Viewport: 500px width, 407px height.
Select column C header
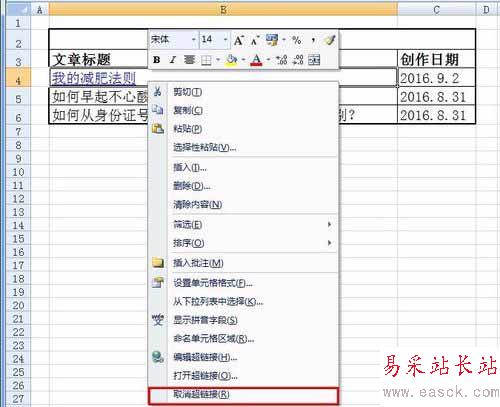[436, 10]
